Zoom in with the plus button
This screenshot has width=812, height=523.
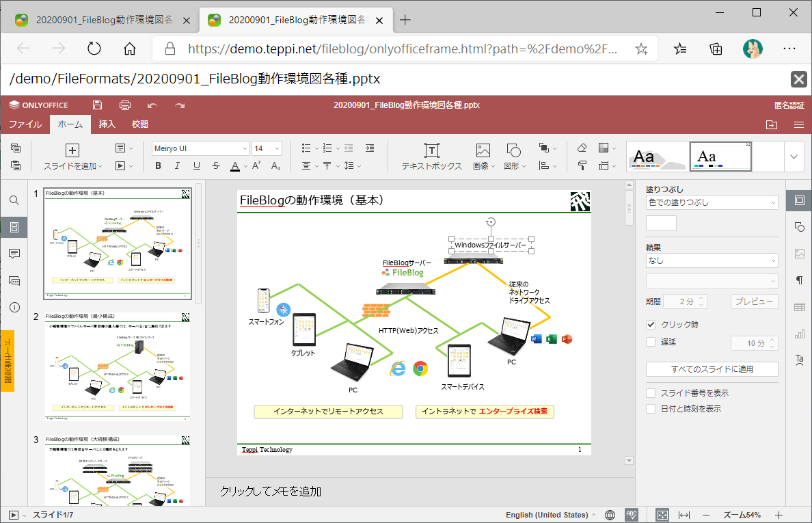[779, 515]
